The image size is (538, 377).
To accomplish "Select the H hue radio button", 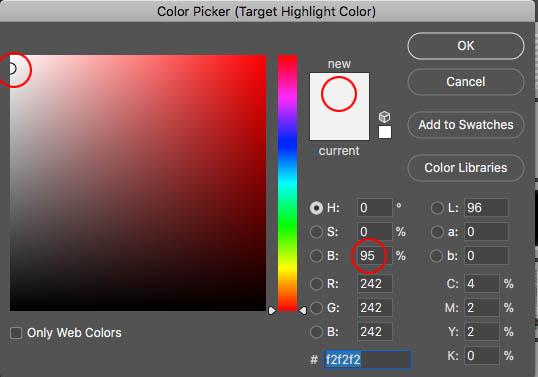I will pyautogui.click(x=316, y=208).
